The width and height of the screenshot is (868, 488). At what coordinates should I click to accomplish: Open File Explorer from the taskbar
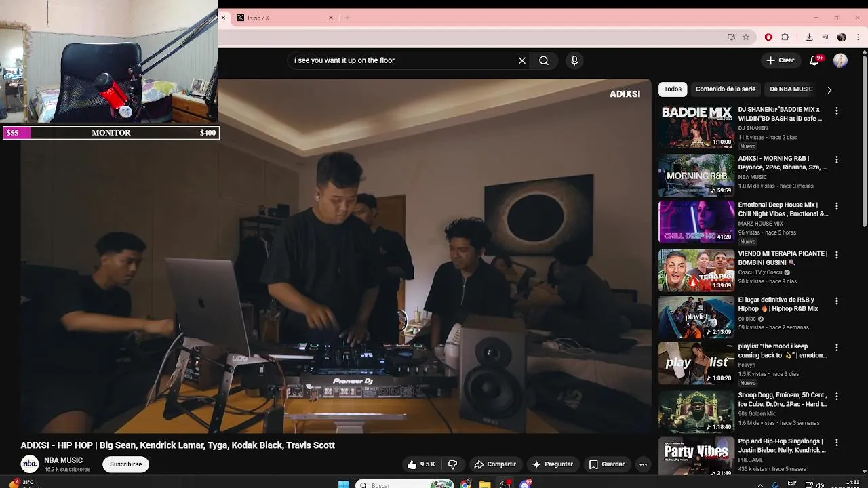(x=485, y=485)
